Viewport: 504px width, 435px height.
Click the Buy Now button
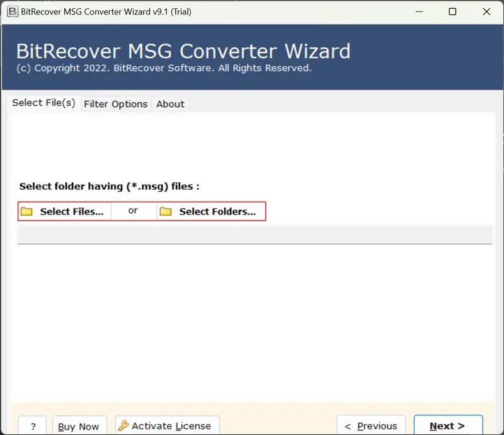click(79, 426)
